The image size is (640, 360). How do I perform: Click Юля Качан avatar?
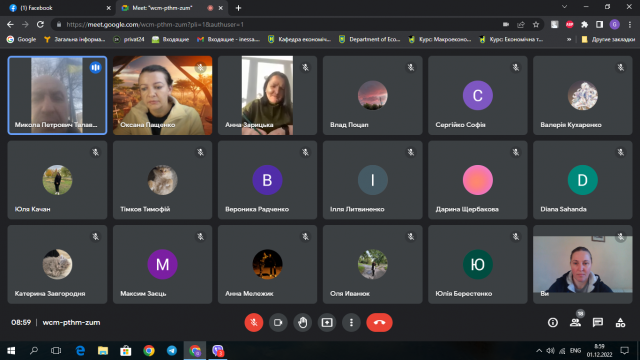(x=57, y=180)
